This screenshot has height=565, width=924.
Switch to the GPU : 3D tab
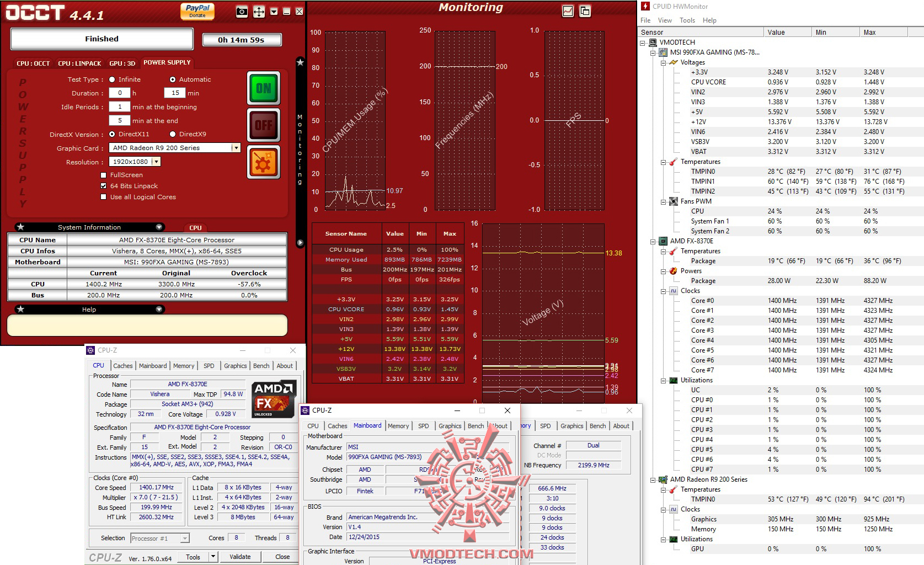[x=122, y=63]
